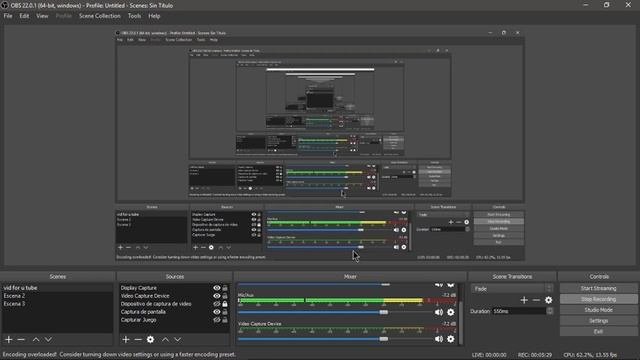The width and height of the screenshot is (640, 360).
Task: Click Stop Recording button
Action: pyautogui.click(x=598, y=299)
